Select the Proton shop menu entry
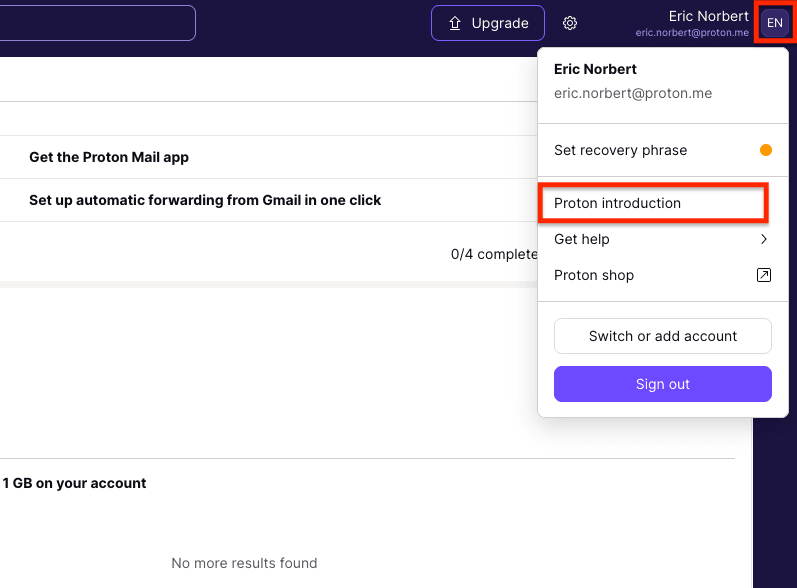The image size is (797, 588). [594, 275]
